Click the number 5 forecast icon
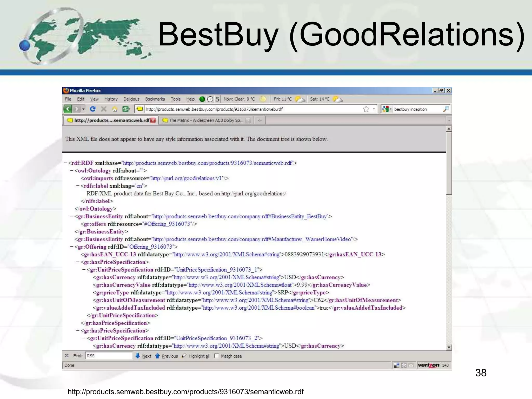This screenshot has width=532, height=399. 217,99
